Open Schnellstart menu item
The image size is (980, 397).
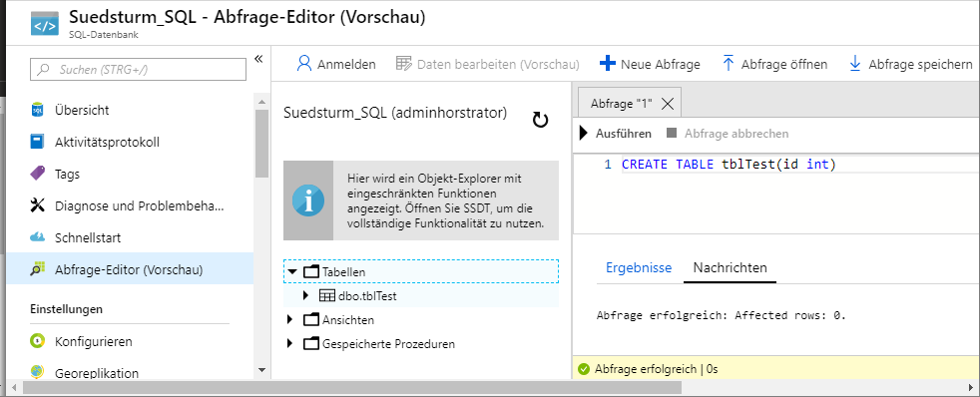[x=88, y=237]
